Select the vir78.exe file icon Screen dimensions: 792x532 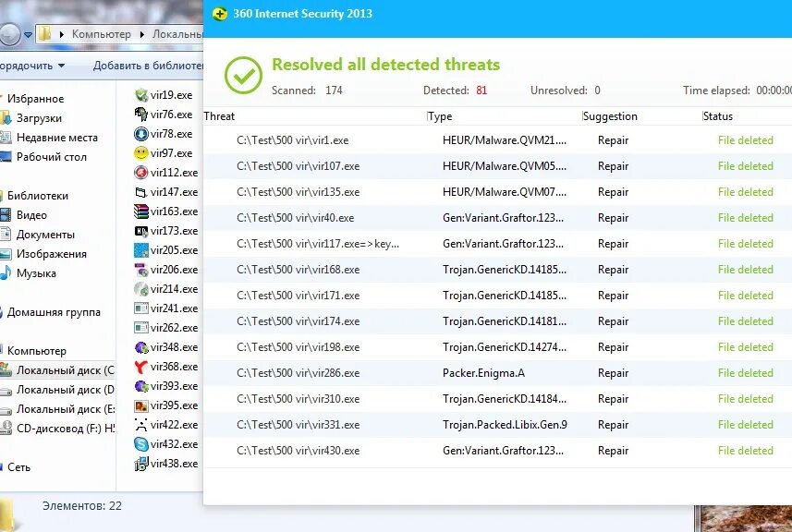tap(141, 134)
